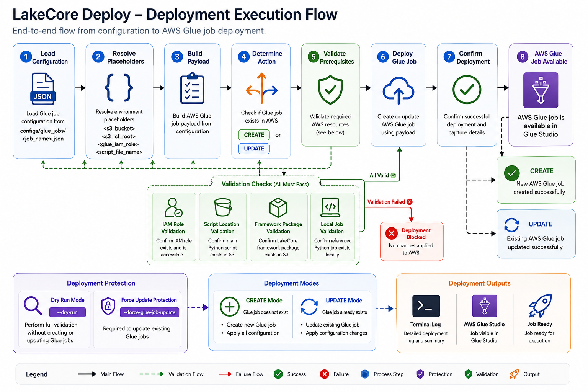The image size is (588, 392).
Task: Click the All Valid label
Action: pyautogui.click(x=379, y=175)
